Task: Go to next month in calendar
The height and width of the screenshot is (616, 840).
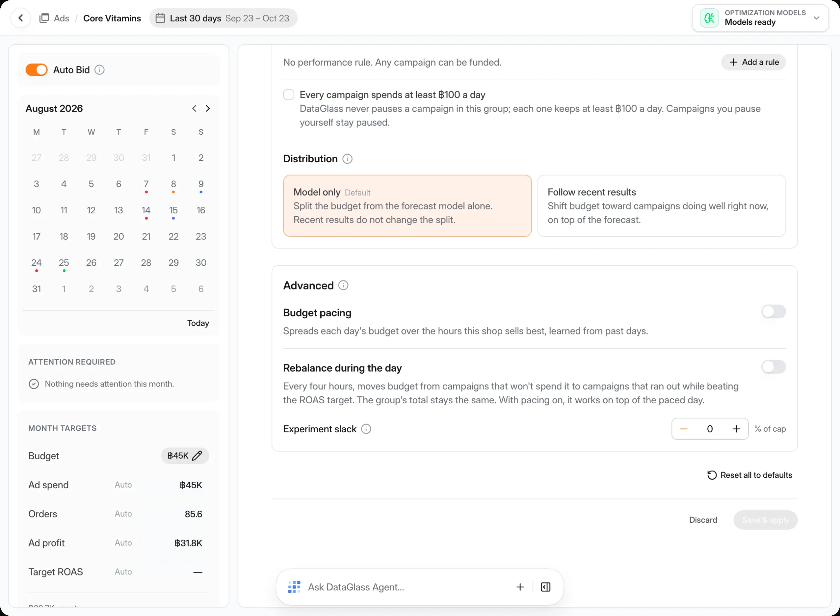Action: [208, 108]
